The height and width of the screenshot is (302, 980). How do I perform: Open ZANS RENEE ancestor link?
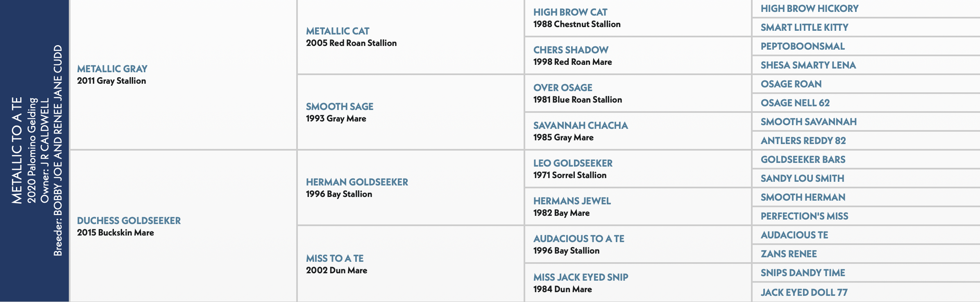[789, 254]
